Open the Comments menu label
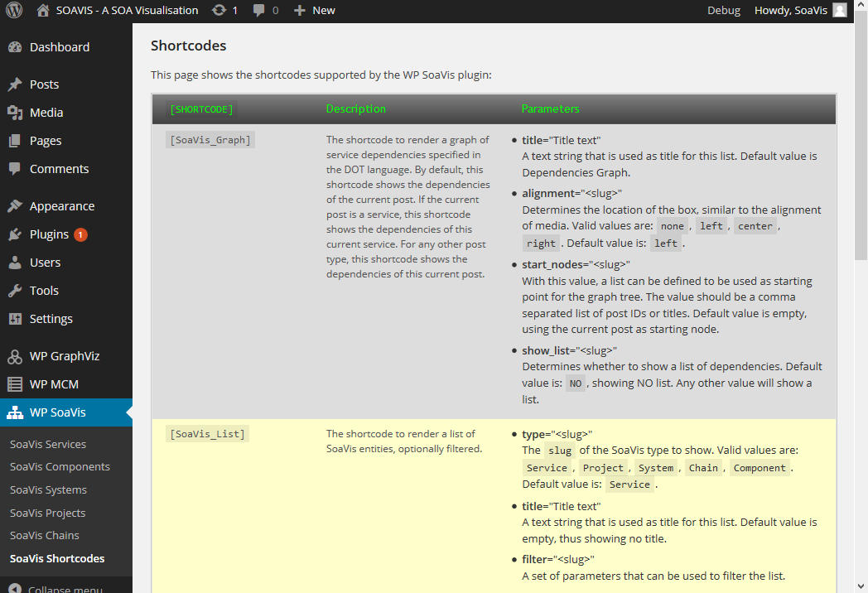Viewport: 868px width, 593px height. [x=60, y=169]
